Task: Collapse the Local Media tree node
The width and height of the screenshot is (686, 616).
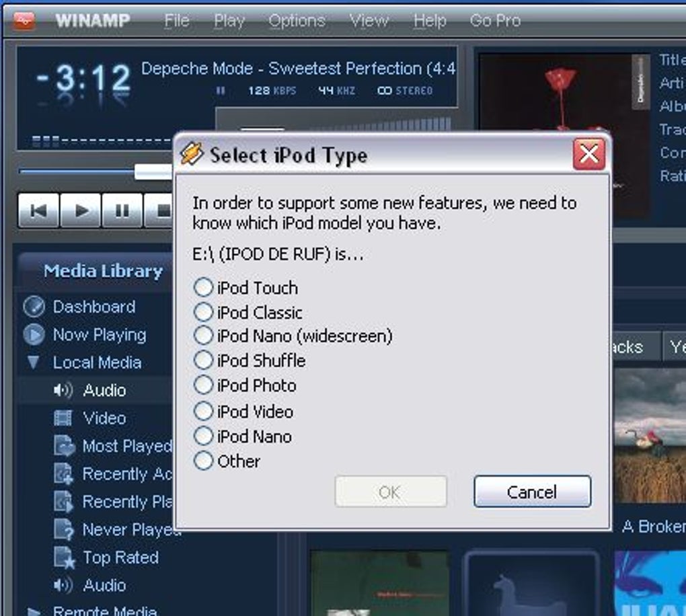Action: [x=33, y=362]
